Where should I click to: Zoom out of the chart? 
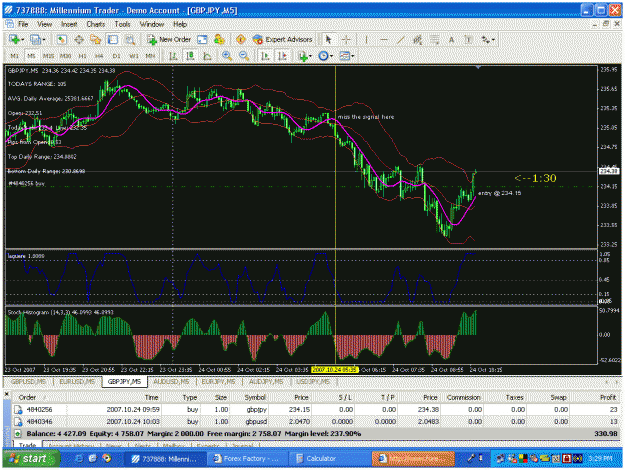point(244,56)
